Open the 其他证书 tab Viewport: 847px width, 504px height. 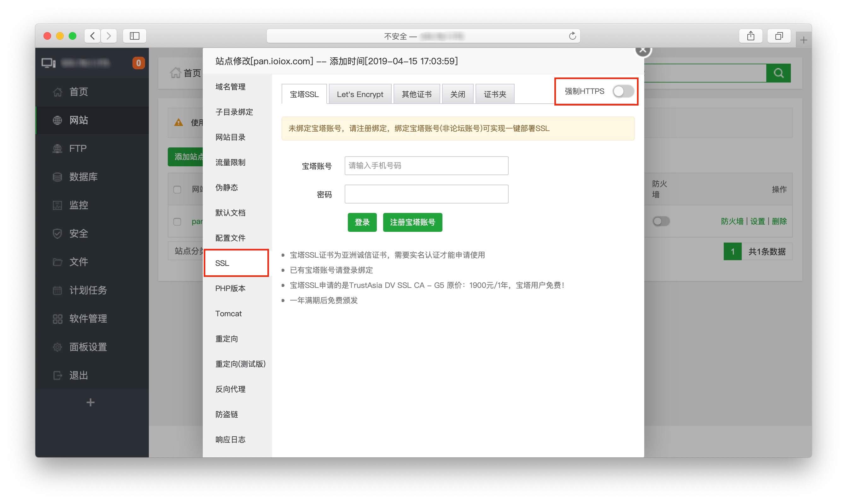(x=416, y=94)
